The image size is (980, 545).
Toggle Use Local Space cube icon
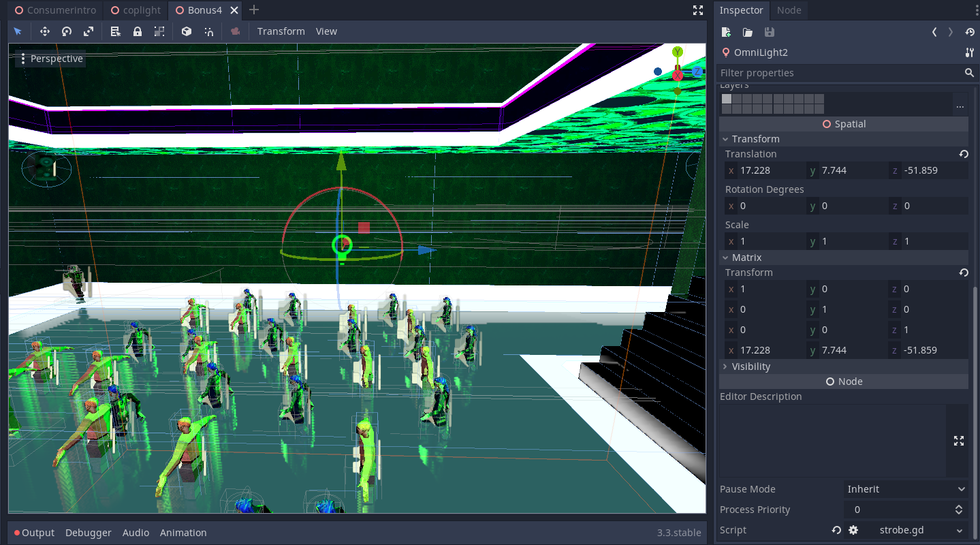tap(187, 31)
